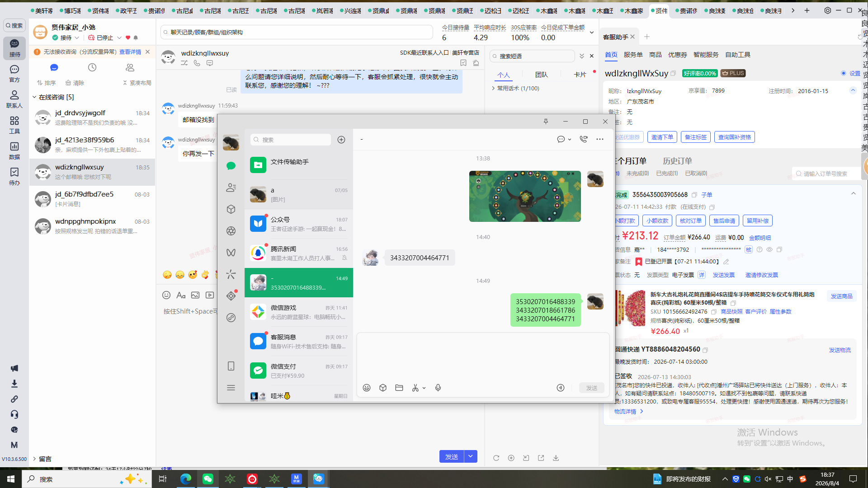Pin the WeChat window on top
Image resolution: width=868 pixels, height=488 pixels.
546,122
